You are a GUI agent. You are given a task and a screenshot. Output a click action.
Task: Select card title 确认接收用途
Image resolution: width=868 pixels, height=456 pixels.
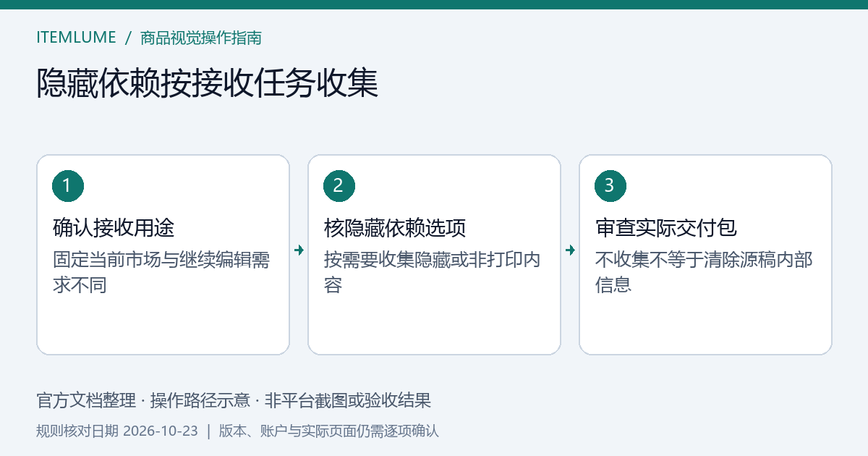(114, 228)
